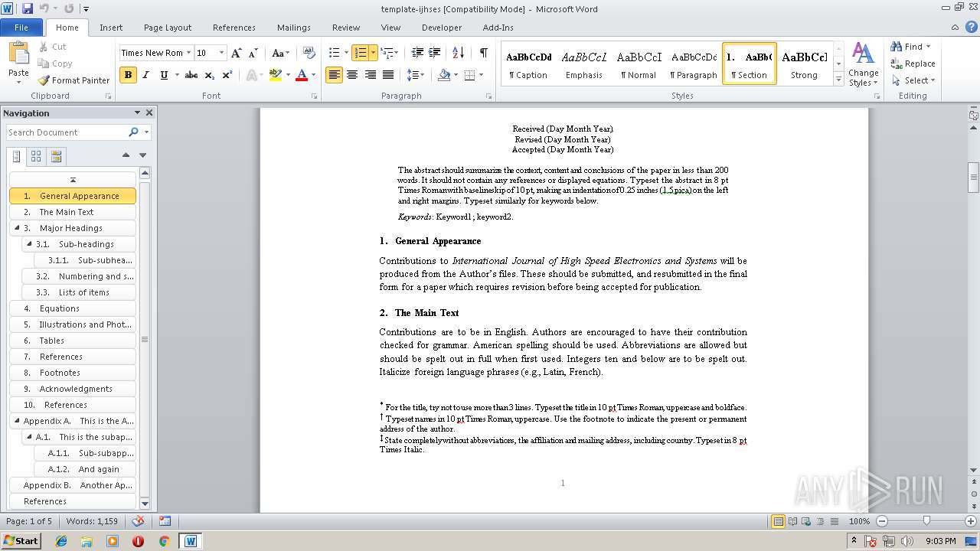Image resolution: width=980 pixels, height=551 pixels.
Task: Click the Clear Formatting icon
Action: [309, 53]
